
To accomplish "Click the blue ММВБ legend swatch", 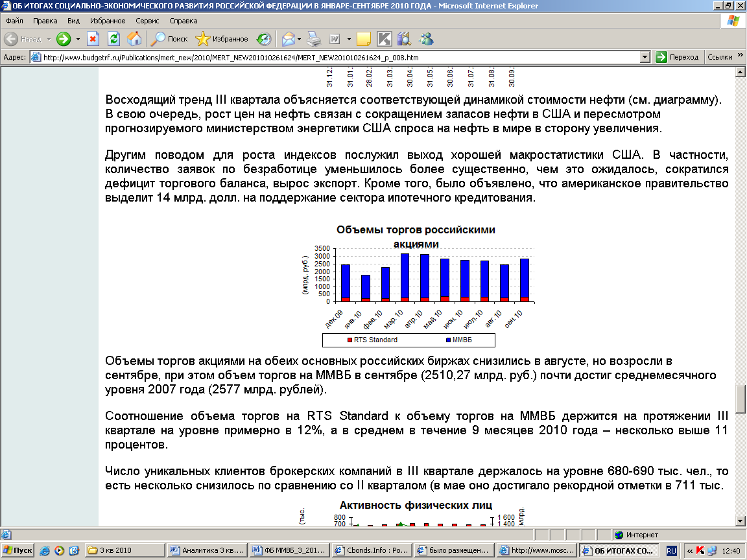I will pos(448,340).
